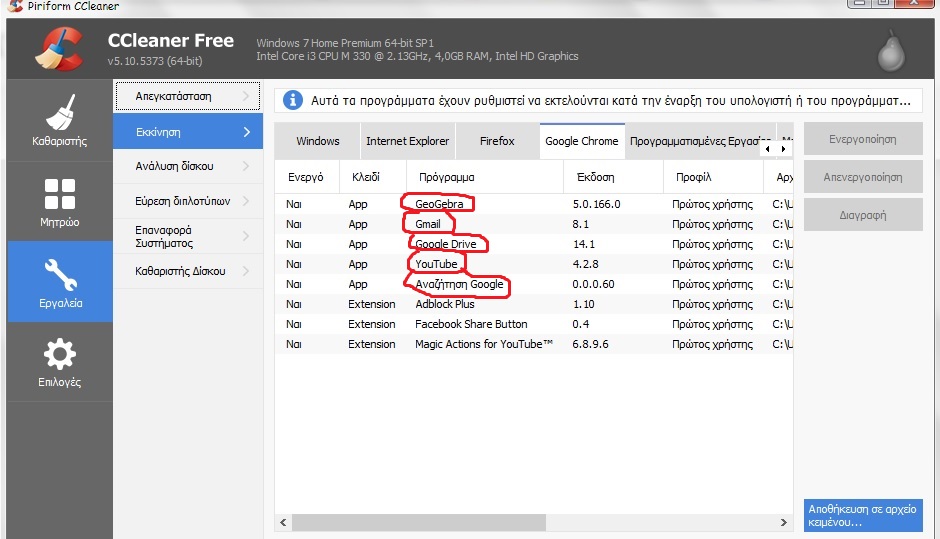Click version 5.0.166.0 cell

(x=596, y=204)
